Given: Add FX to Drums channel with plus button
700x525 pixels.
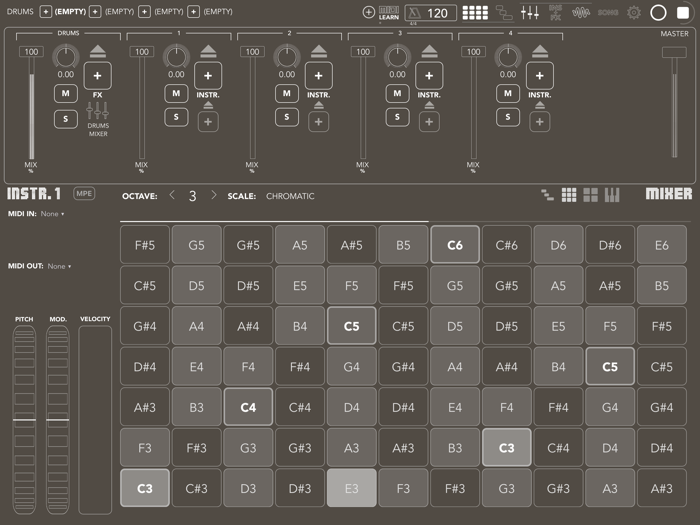Looking at the screenshot, I should pyautogui.click(x=97, y=75).
